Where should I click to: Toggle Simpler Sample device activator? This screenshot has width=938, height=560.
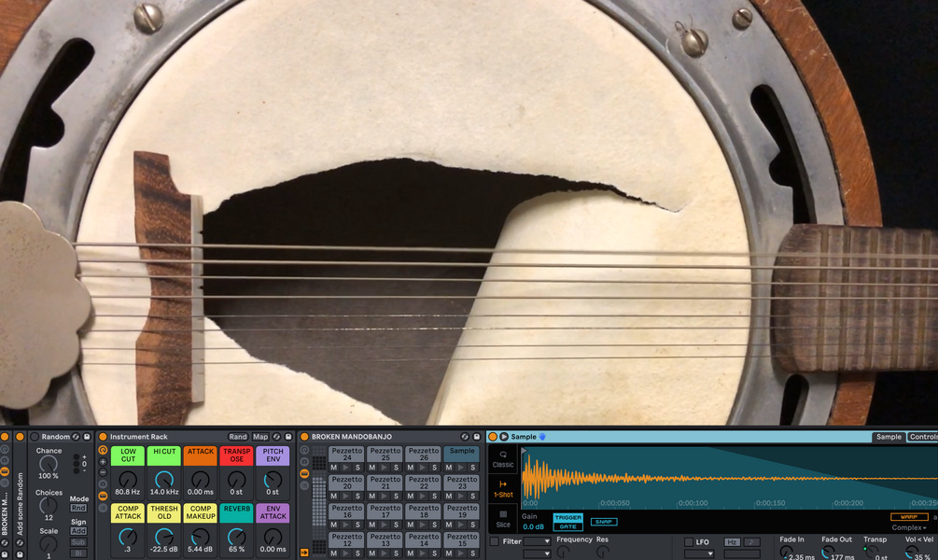pyautogui.click(x=493, y=437)
